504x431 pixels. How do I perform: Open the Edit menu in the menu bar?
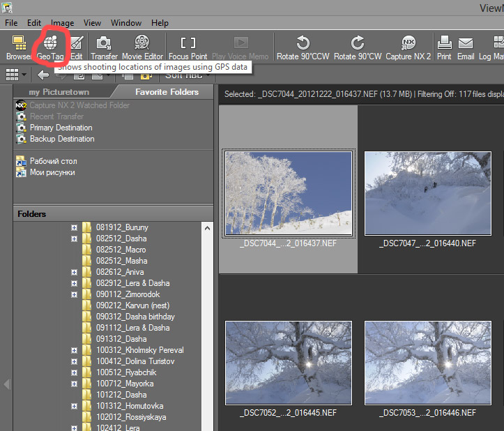pyautogui.click(x=34, y=23)
